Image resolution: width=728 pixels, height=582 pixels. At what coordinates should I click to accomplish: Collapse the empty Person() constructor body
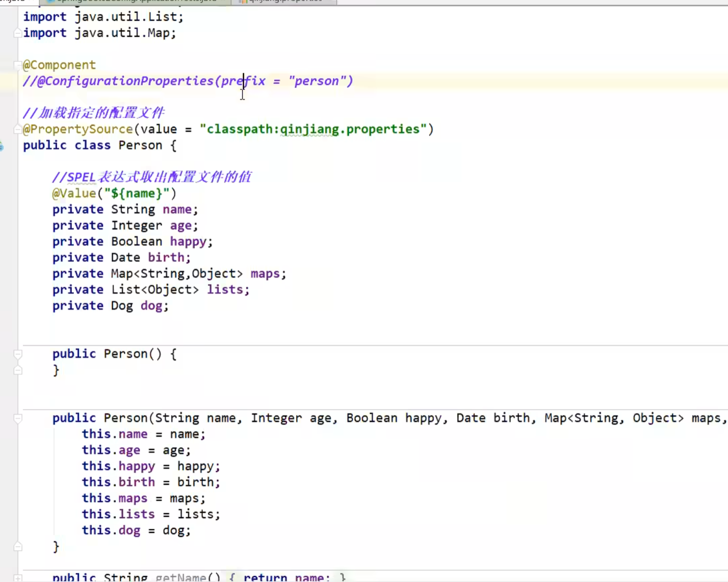[18, 353]
